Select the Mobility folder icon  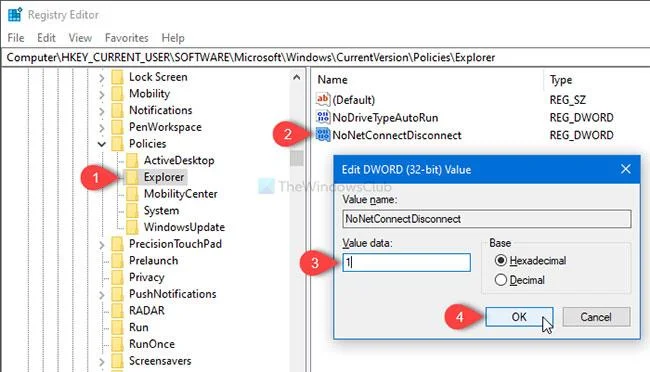point(118,94)
